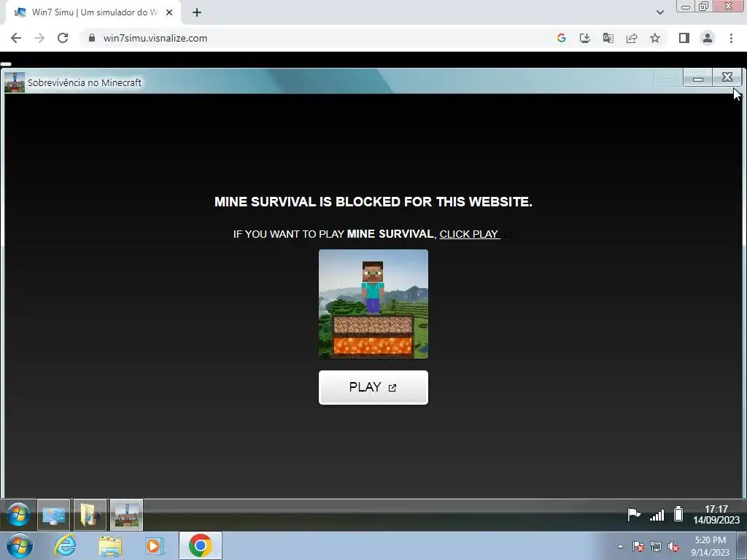Screen dimensions: 747x560
Task: Open the host Windows Start button
Action: coord(20,545)
